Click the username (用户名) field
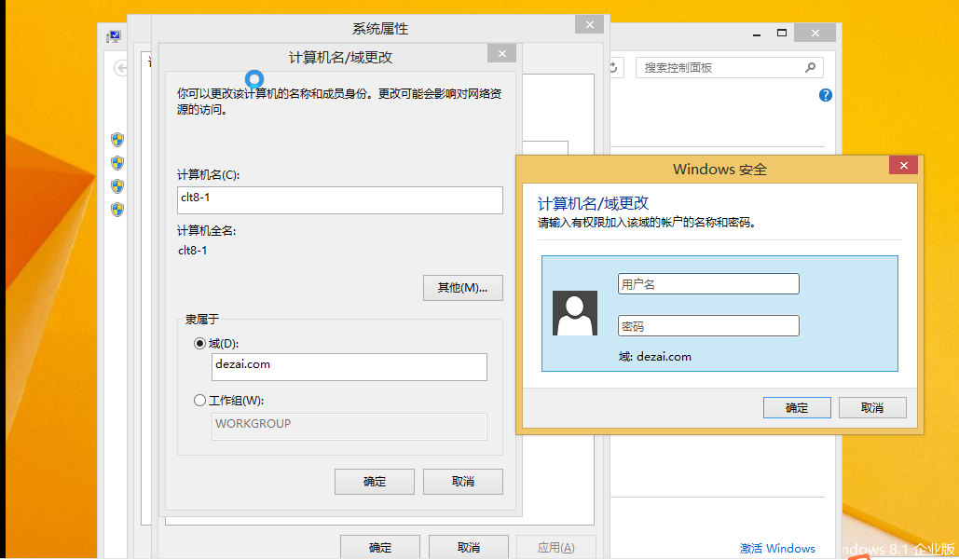Screen dimensions: 959x560 pos(708,283)
